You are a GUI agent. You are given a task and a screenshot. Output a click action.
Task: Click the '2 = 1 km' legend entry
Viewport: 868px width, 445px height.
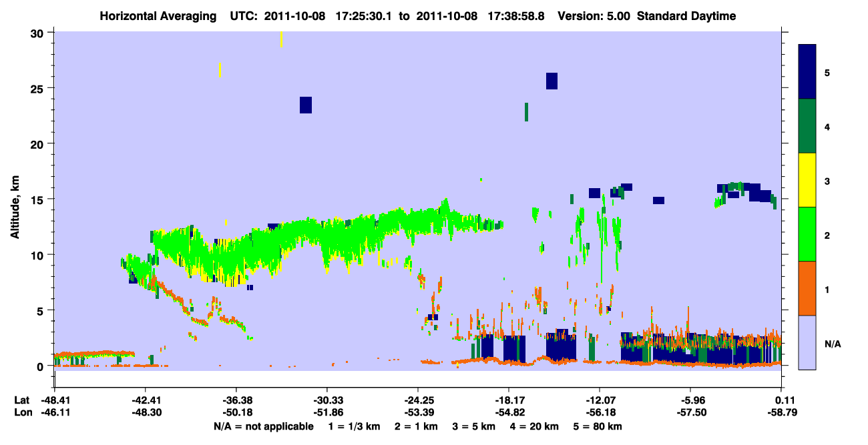pos(415,426)
